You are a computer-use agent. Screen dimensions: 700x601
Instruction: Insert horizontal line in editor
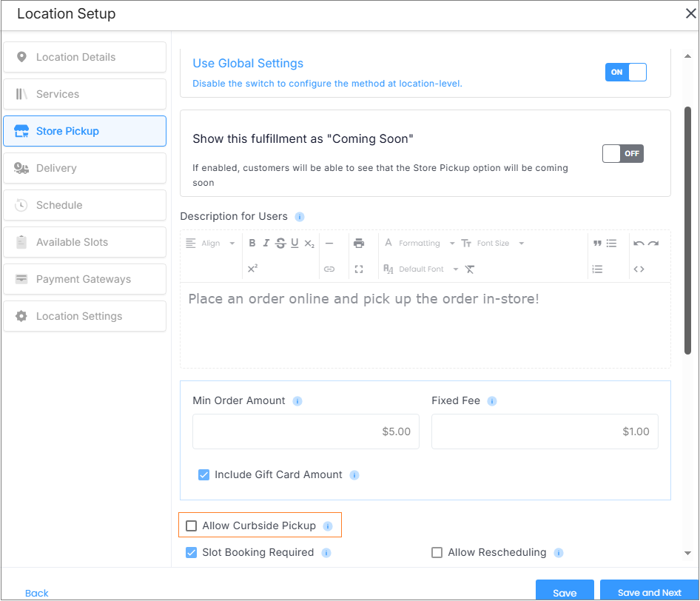point(329,244)
